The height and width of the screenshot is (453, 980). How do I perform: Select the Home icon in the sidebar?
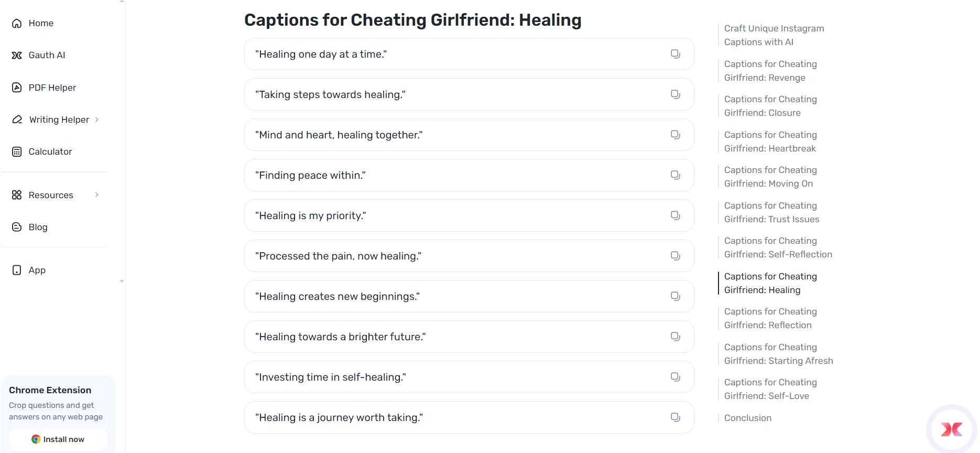tap(16, 23)
